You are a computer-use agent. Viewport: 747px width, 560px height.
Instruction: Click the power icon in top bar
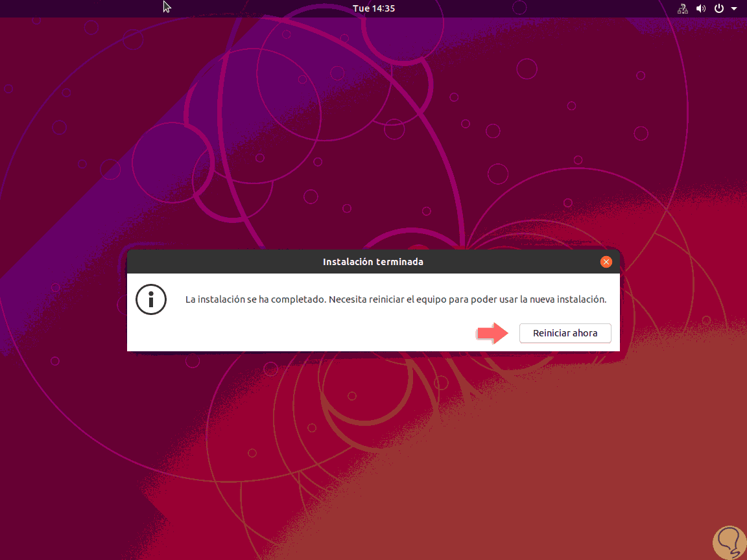[x=719, y=8]
